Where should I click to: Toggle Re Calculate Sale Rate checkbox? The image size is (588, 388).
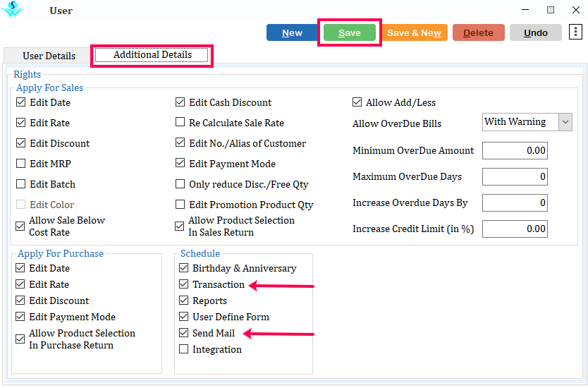pyautogui.click(x=180, y=122)
